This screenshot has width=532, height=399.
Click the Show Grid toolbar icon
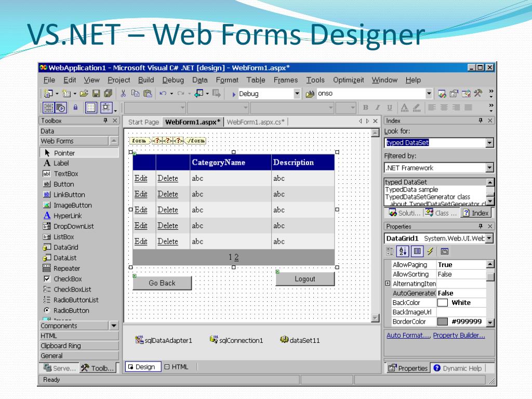(90, 108)
